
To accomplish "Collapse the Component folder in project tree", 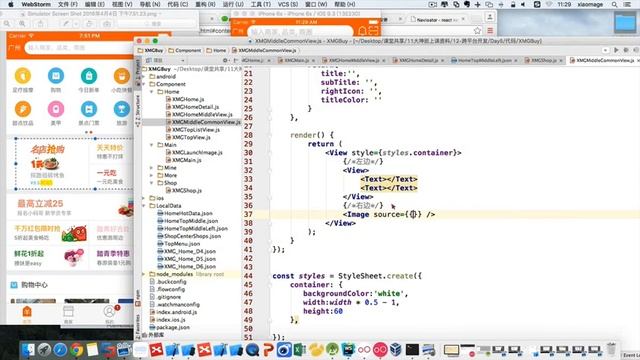I will point(144,84).
